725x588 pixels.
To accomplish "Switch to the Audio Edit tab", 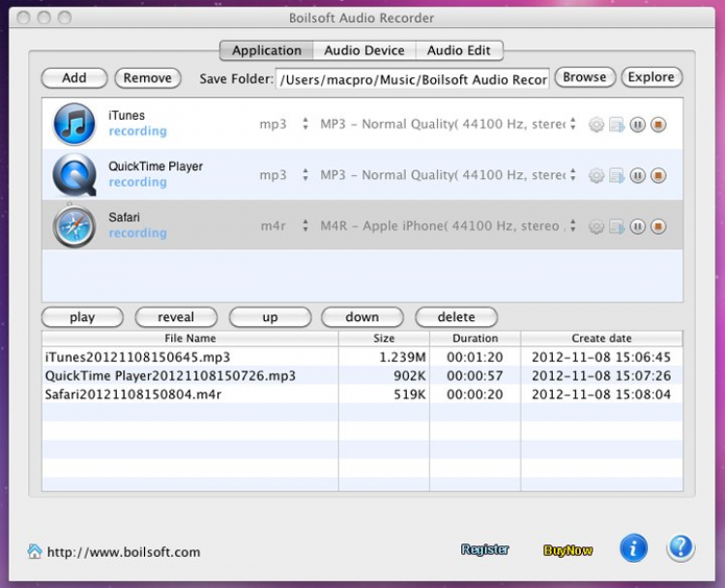I will coord(458,50).
